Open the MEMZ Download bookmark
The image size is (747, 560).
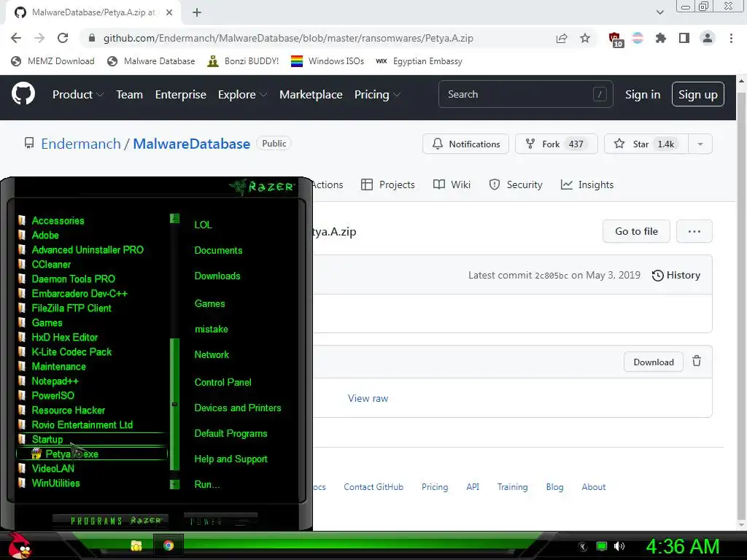pyautogui.click(x=53, y=61)
